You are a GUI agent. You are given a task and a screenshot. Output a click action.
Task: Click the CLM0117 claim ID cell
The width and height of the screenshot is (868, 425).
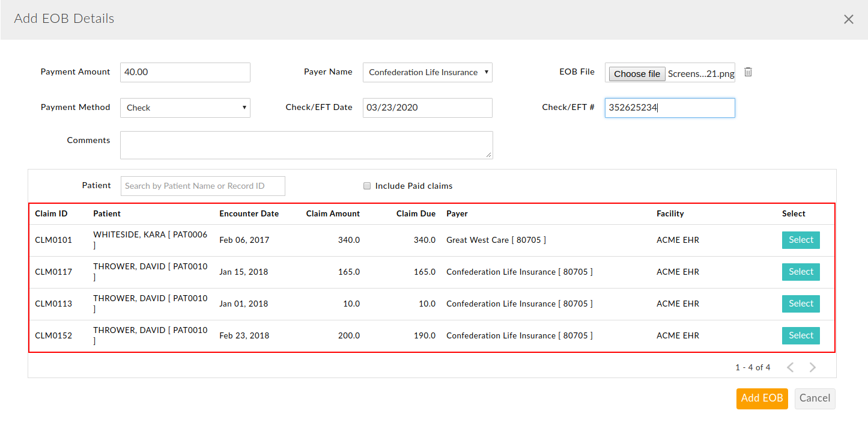pyautogui.click(x=53, y=272)
